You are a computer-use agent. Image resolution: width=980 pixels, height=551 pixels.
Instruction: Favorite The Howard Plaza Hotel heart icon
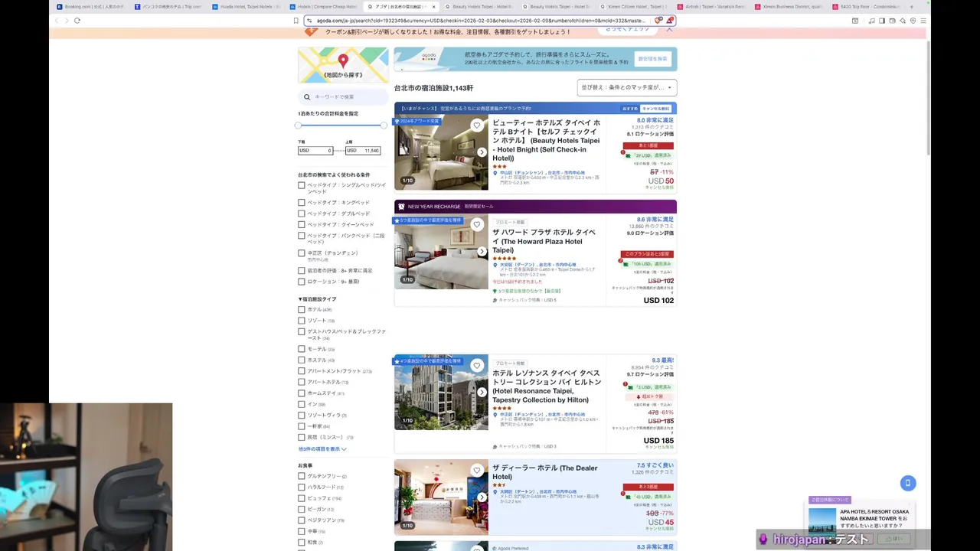477,224
